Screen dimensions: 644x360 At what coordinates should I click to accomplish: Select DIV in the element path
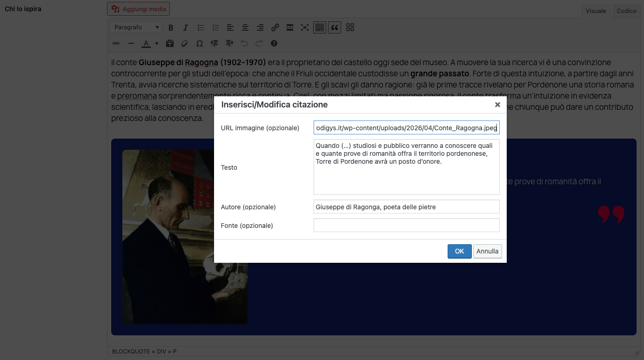tap(161, 352)
